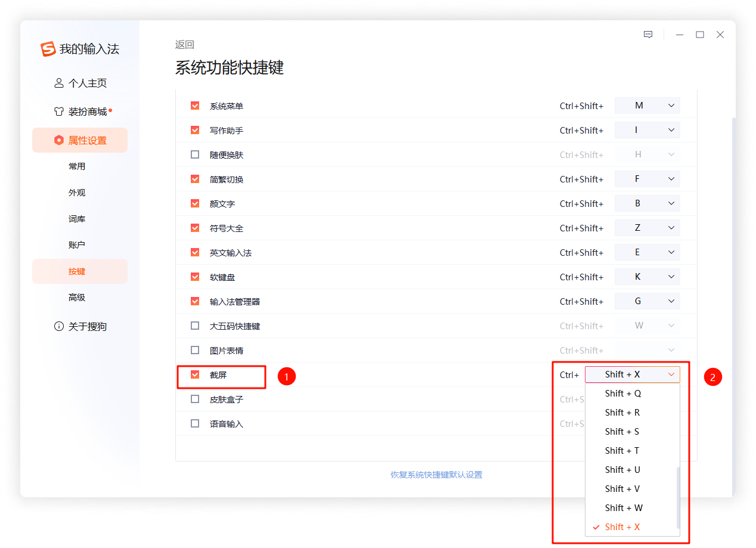Click the 关于搜狗 info icon
The width and height of the screenshot is (756, 548).
point(59,326)
